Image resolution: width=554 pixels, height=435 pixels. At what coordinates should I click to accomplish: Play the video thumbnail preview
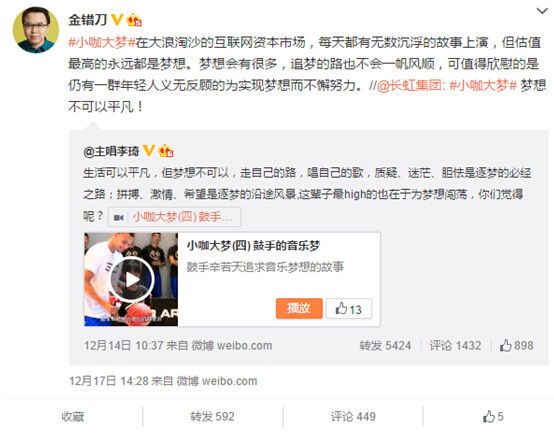click(x=131, y=279)
